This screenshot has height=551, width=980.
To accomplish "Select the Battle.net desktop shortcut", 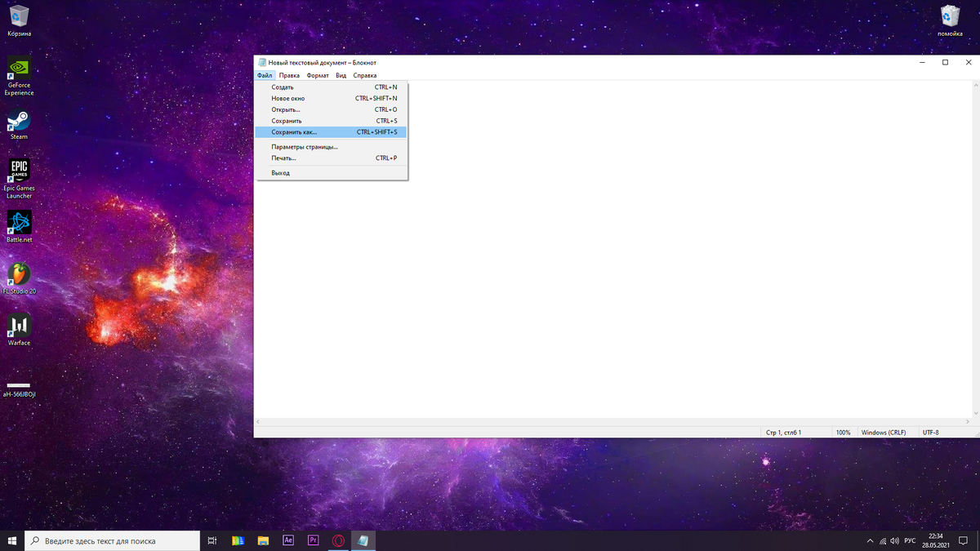I will 19,227.
